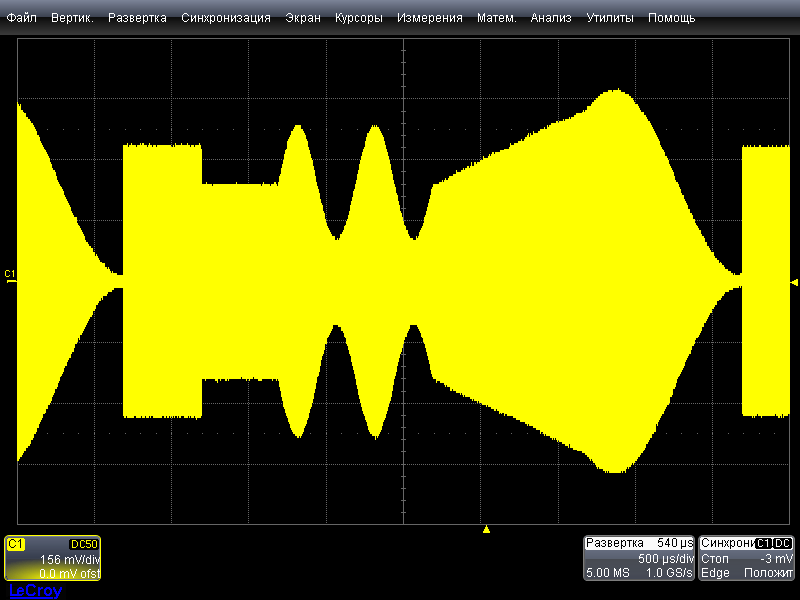Viewport: 800px width, 600px height.
Task: Click the yellow C1 label in channel descriptor
Action: click(x=16, y=543)
